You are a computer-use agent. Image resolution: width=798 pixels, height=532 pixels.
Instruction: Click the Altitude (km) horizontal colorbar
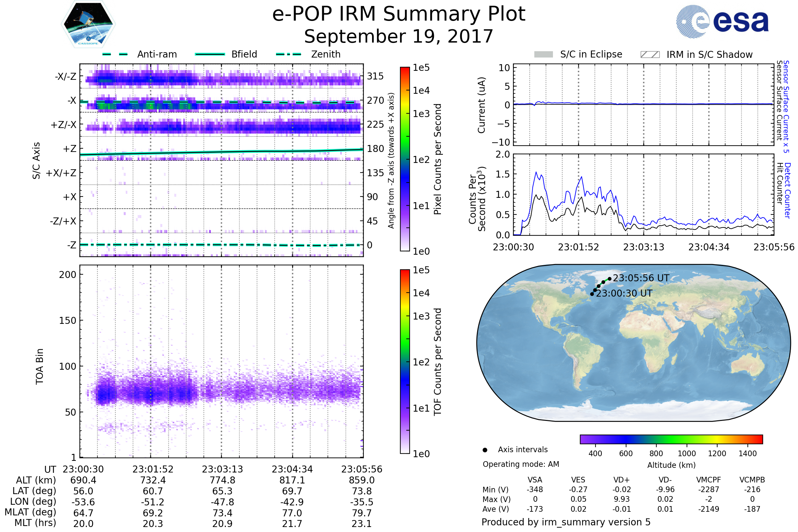coord(671,439)
